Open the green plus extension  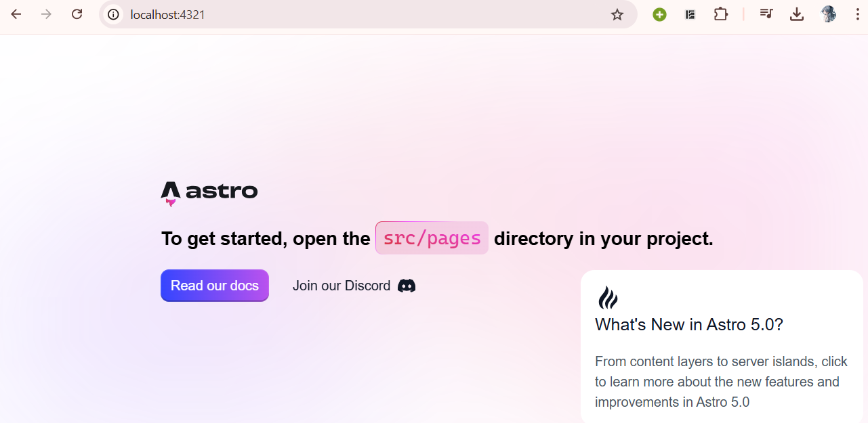pos(659,14)
